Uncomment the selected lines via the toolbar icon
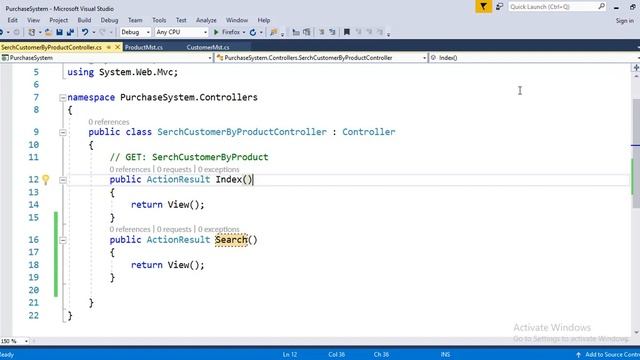The image size is (640, 360). 332,32
